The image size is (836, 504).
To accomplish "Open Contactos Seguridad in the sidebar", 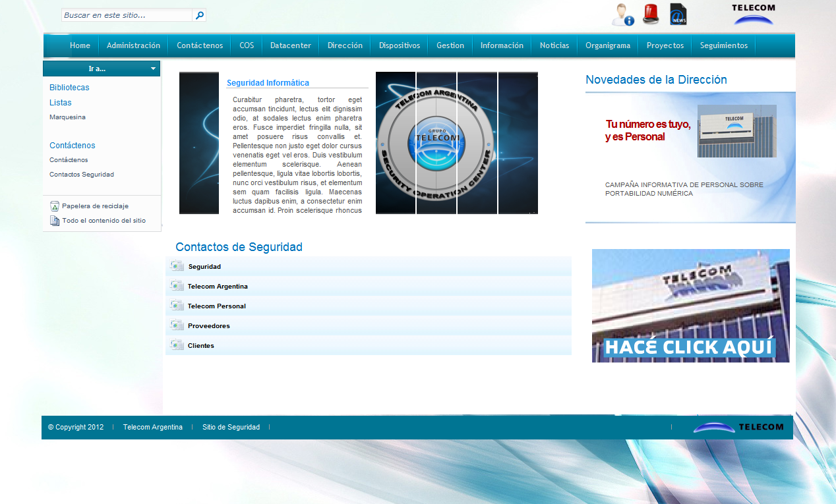I will [82, 175].
